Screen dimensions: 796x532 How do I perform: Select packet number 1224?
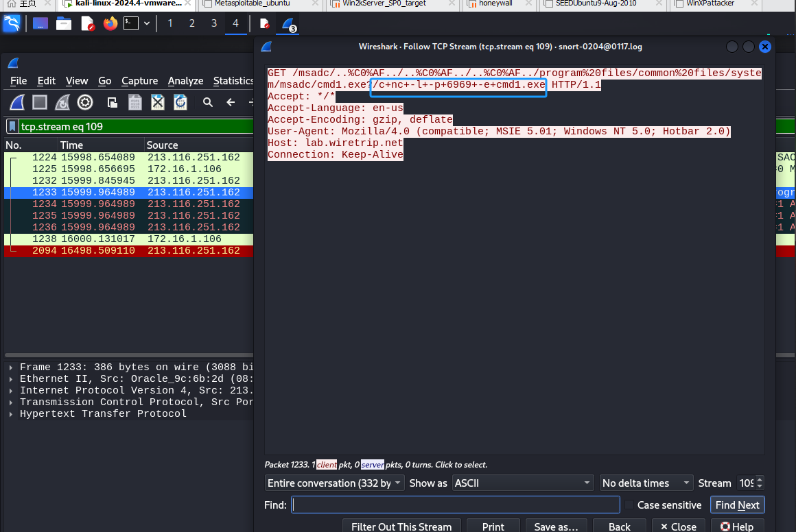[x=129, y=157]
